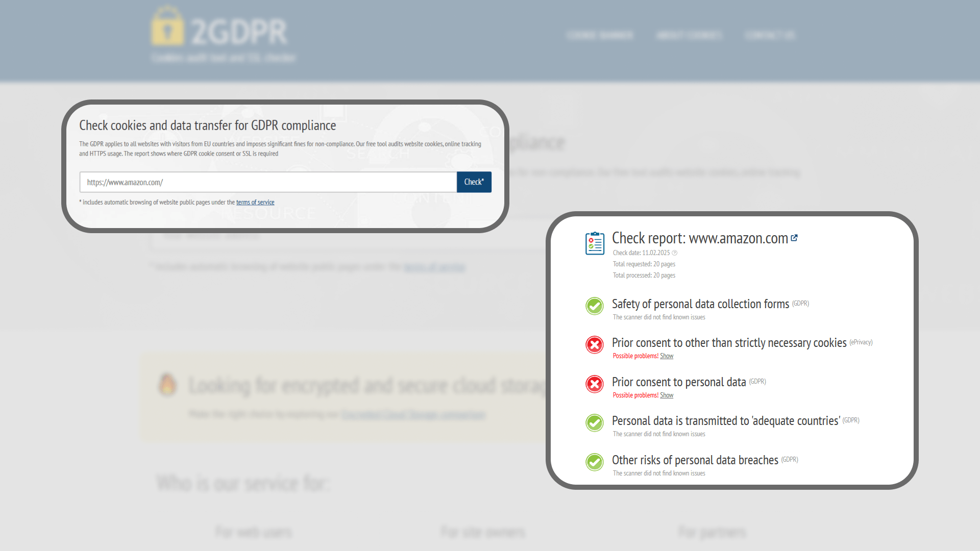Go to Contact Us in navigation
Image resolution: width=980 pixels, height=551 pixels.
(770, 35)
